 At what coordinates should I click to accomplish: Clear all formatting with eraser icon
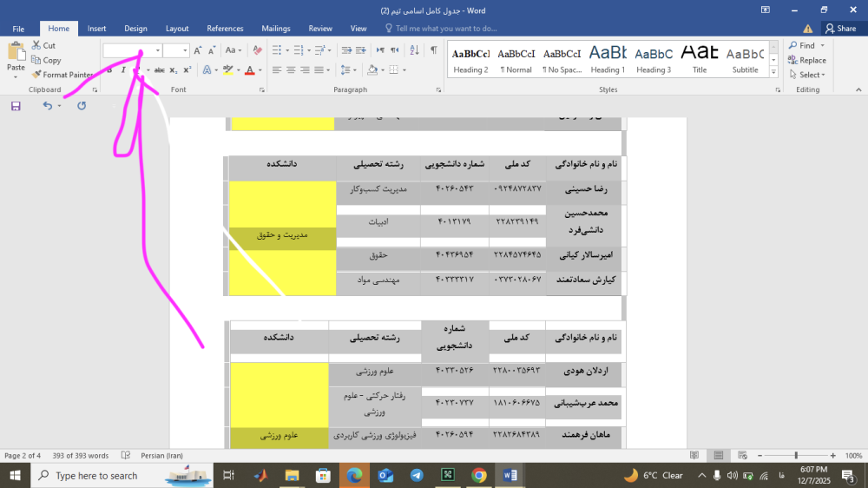tap(258, 50)
